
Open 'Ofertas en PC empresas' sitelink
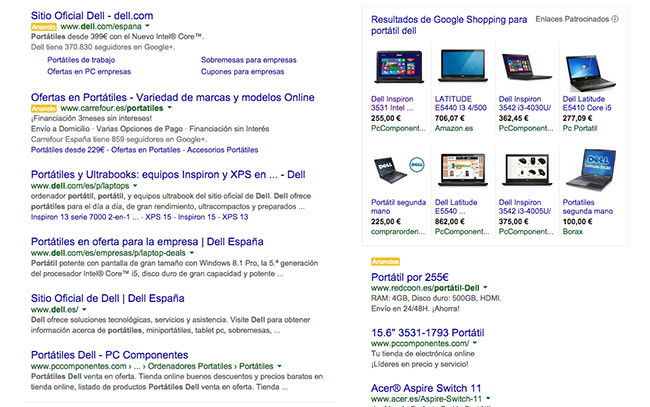click(89, 71)
